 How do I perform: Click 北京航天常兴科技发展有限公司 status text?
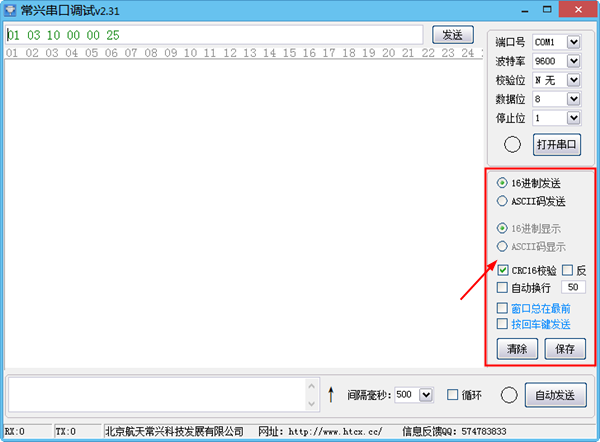pyautogui.click(x=174, y=432)
